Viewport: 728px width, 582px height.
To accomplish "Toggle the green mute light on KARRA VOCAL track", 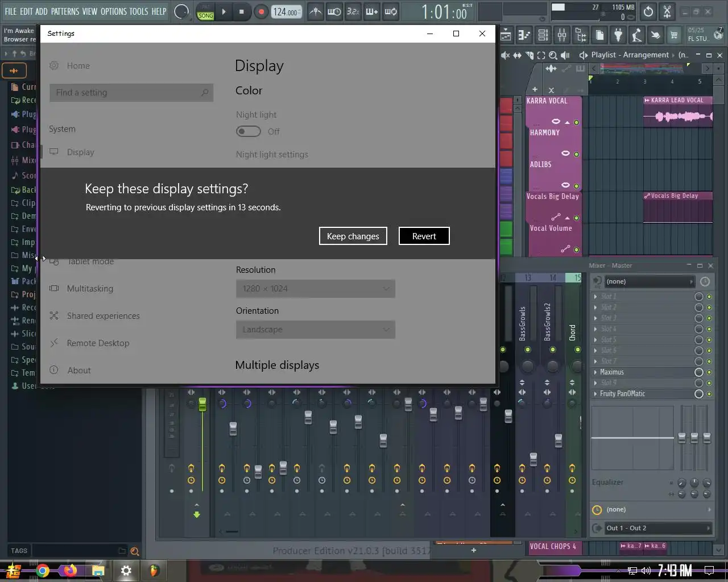I will click(576, 122).
